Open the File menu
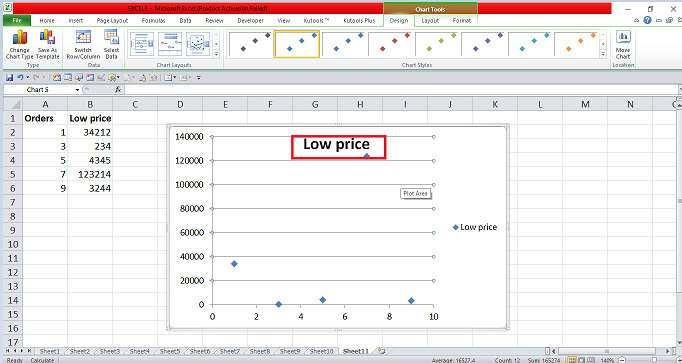Screen dimensions: 682x363 coord(17,20)
